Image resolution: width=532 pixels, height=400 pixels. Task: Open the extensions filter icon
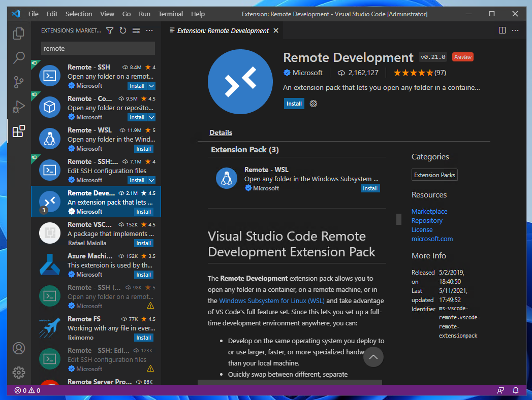109,30
